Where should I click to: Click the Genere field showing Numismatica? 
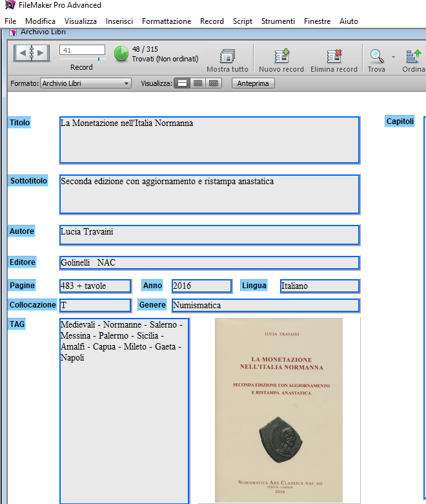point(265,306)
